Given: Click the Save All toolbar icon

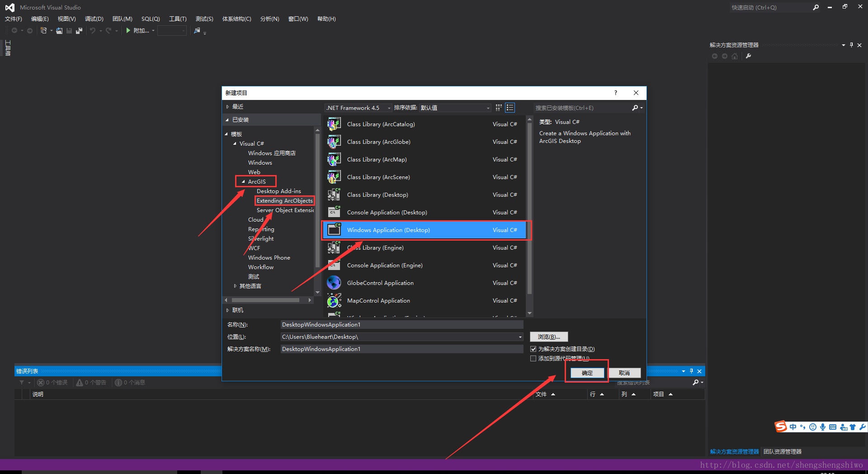Looking at the screenshot, I should point(79,31).
